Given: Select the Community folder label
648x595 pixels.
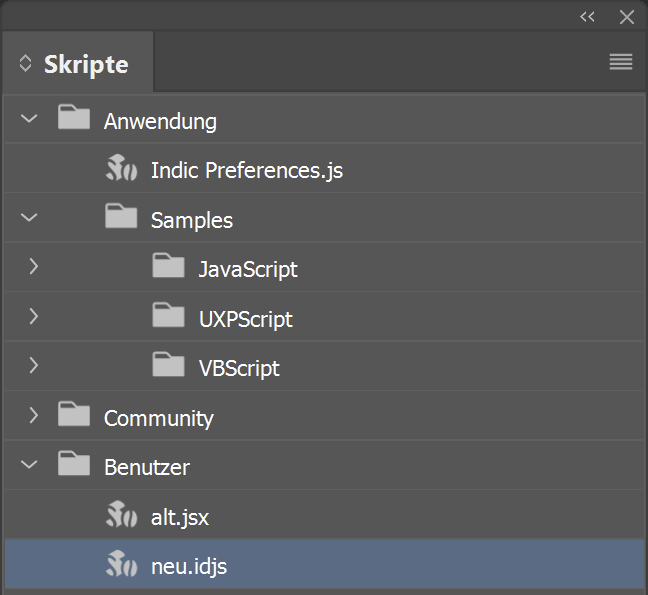Looking at the screenshot, I should point(159,418).
